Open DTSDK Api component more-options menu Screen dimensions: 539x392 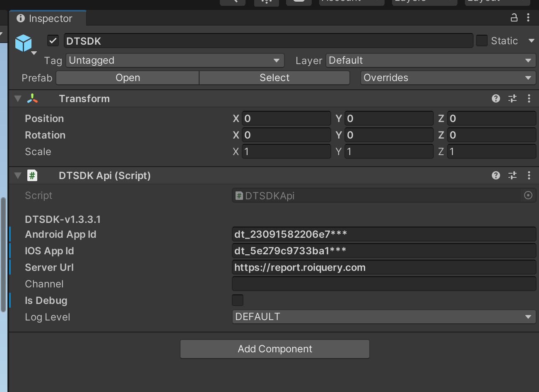click(529, 175)
